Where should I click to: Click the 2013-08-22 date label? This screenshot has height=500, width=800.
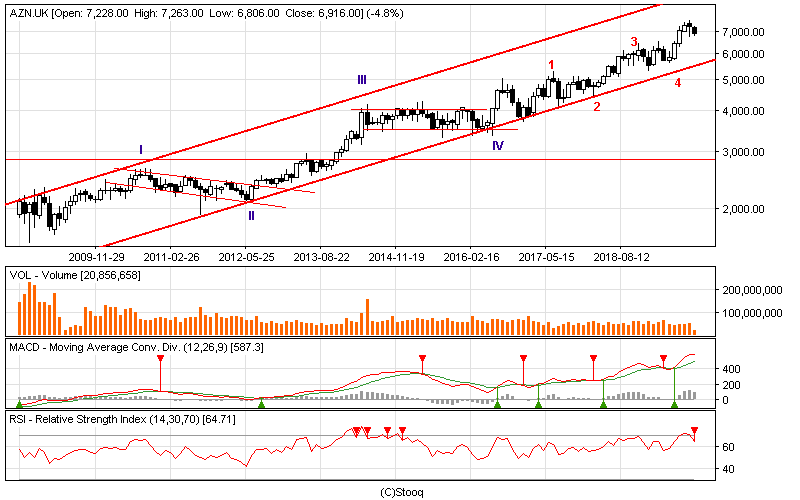321,257
